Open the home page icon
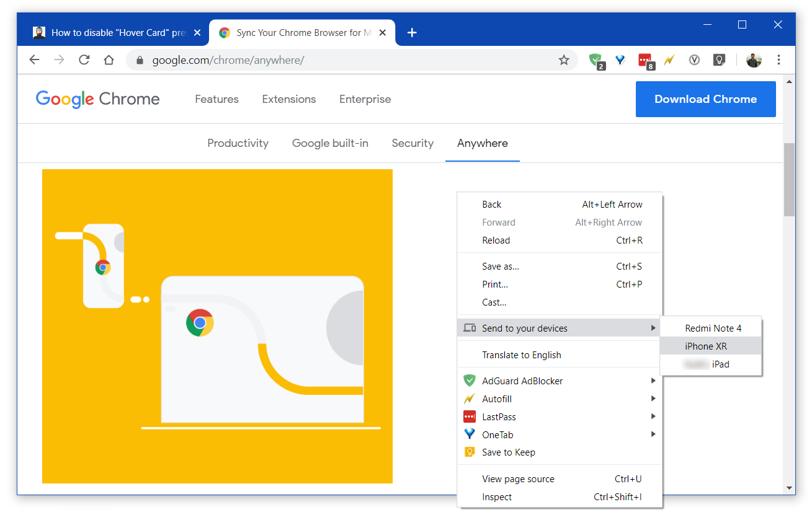The height and width of the screenshot is (520, 812). (x=109, y=60)
